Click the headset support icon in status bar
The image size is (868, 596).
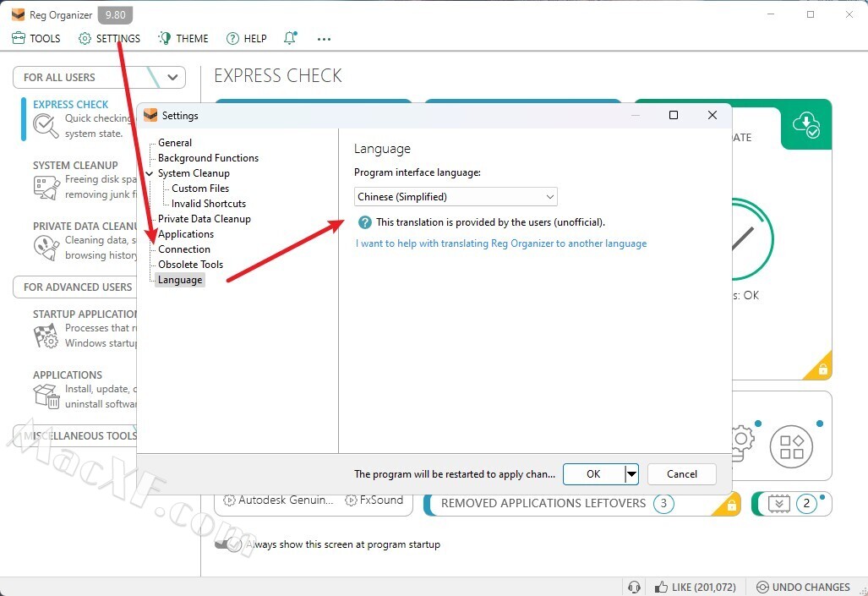pyautogui.click(x=635, y=588)
